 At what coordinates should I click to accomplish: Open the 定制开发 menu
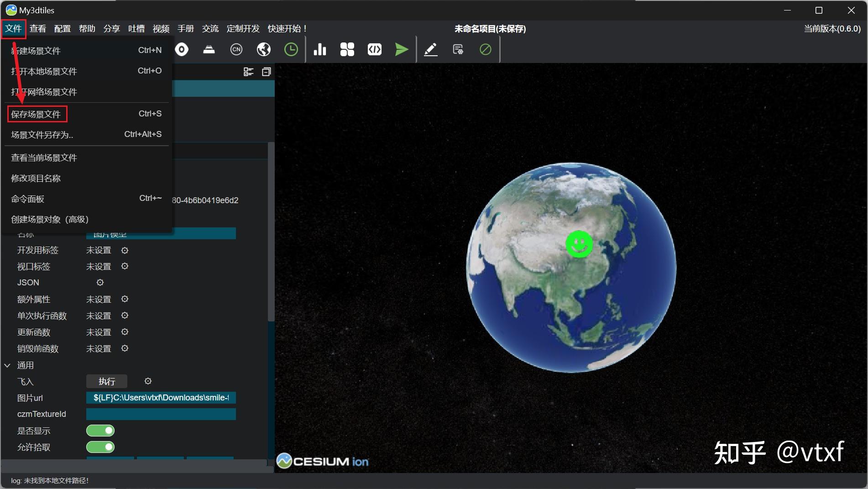[243, 29]
